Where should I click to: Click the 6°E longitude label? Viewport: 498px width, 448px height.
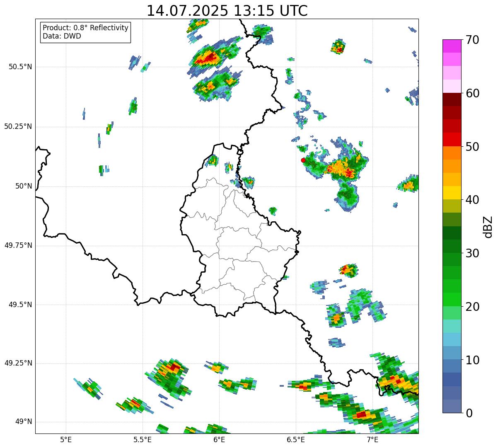219,439
